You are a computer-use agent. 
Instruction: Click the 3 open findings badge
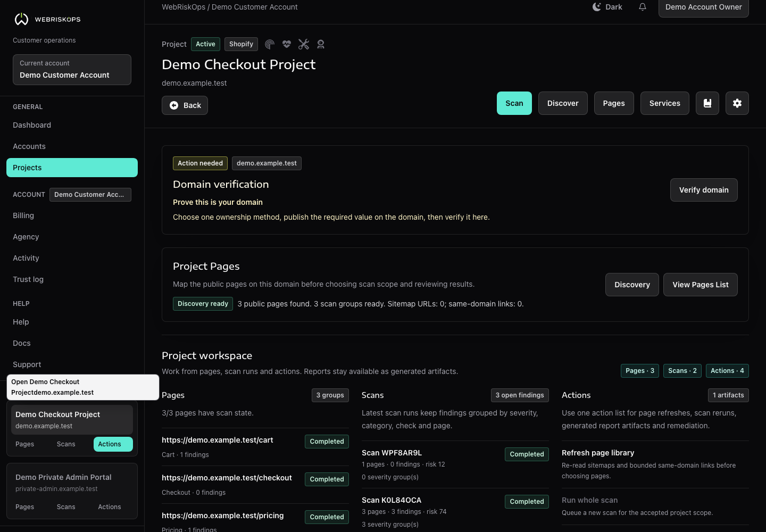pyautogui.click(x=520, y=395)
